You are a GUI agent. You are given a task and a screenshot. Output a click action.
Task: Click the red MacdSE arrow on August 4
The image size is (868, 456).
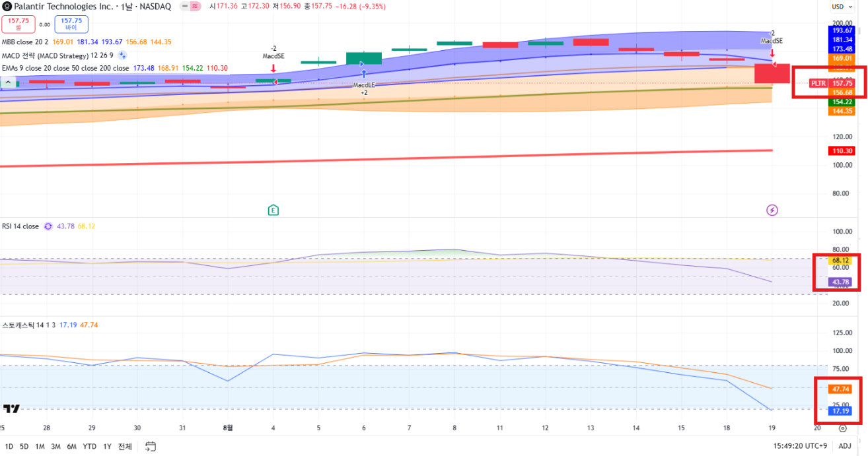273,68
